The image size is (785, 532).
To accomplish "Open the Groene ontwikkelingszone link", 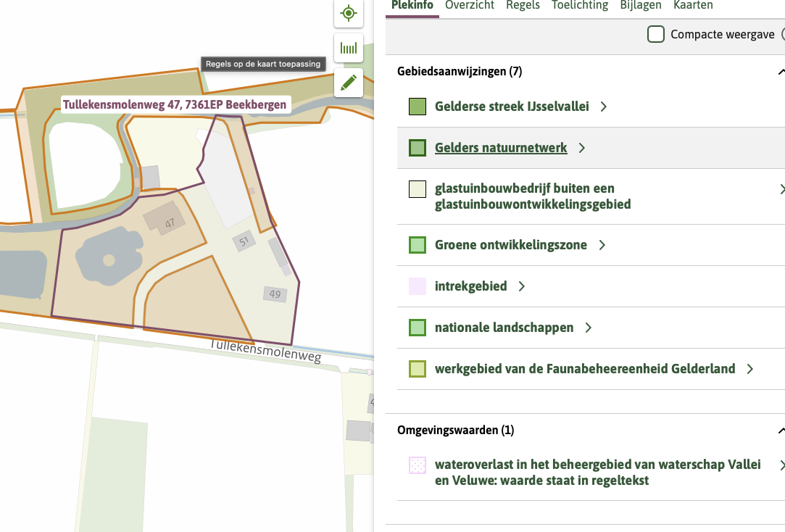I will pos(511,245).
